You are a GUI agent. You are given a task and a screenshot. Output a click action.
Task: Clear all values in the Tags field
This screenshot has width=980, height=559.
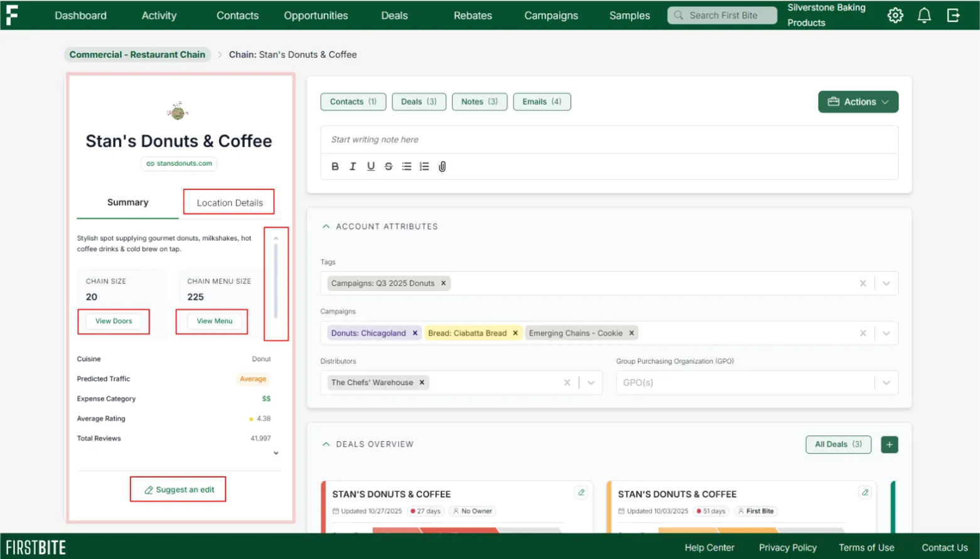pos(863,283)
